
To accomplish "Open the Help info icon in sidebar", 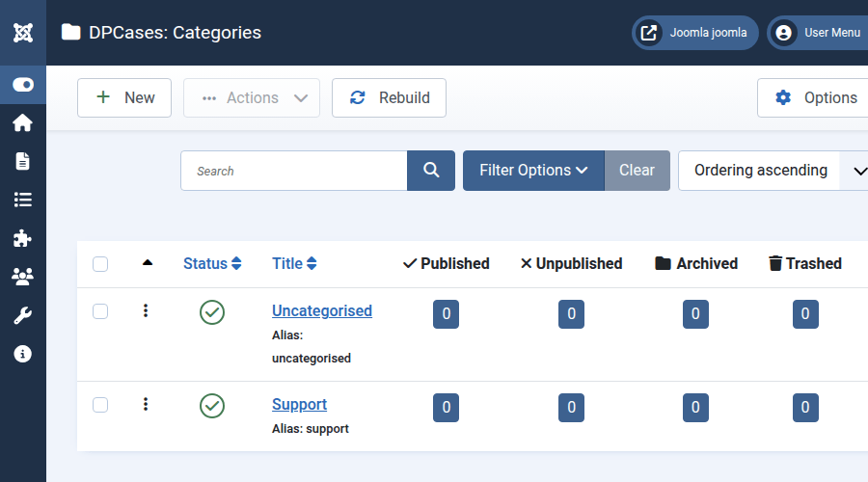I will pyautogui.click(x=23, y=354).
